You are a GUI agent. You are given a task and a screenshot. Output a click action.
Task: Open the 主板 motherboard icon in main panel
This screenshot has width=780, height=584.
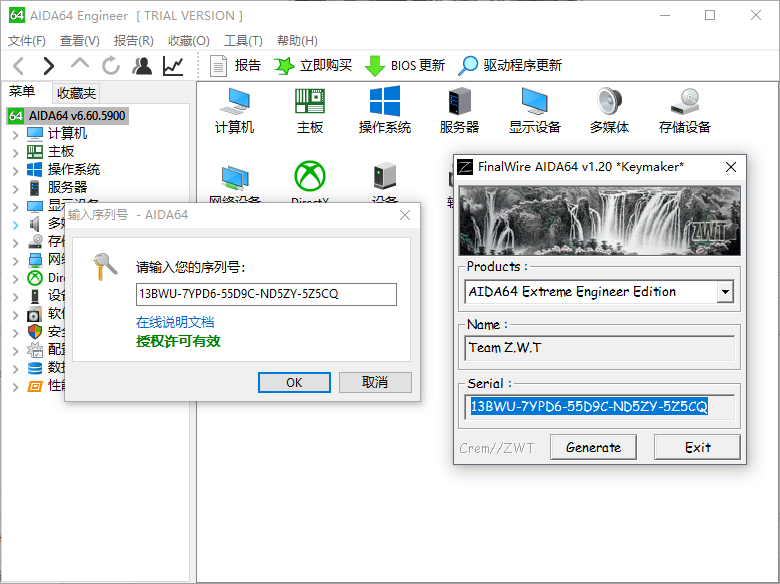[310, 108]
